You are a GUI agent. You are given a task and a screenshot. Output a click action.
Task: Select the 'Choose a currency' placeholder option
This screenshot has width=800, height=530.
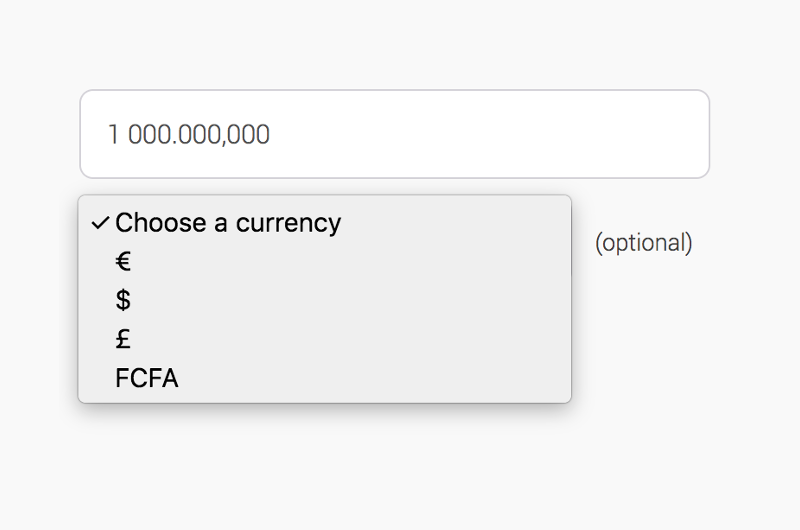click(x=228, y=223)
